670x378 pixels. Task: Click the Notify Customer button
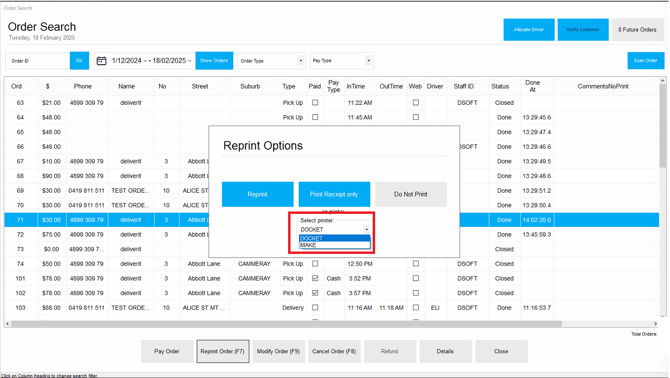pos(583,29)
